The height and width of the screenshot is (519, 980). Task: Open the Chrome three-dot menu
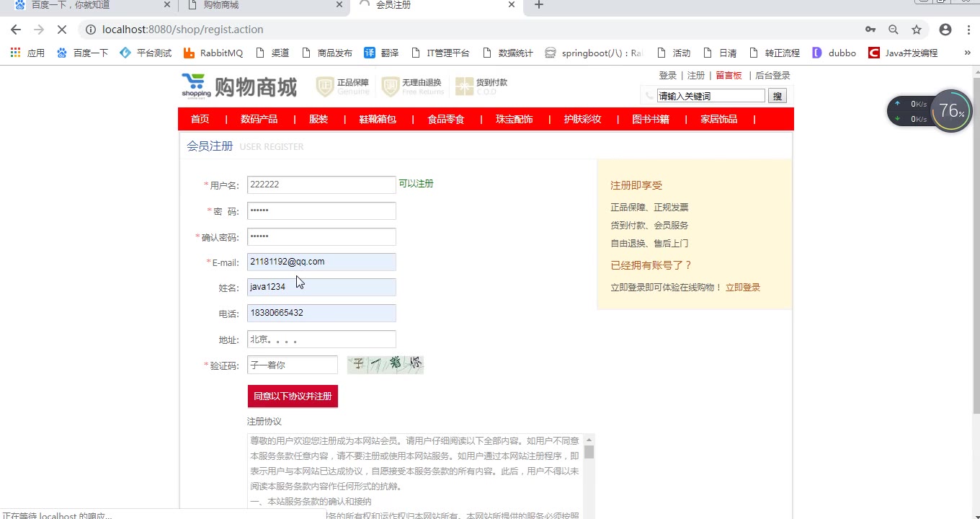[x=967, y=30]
